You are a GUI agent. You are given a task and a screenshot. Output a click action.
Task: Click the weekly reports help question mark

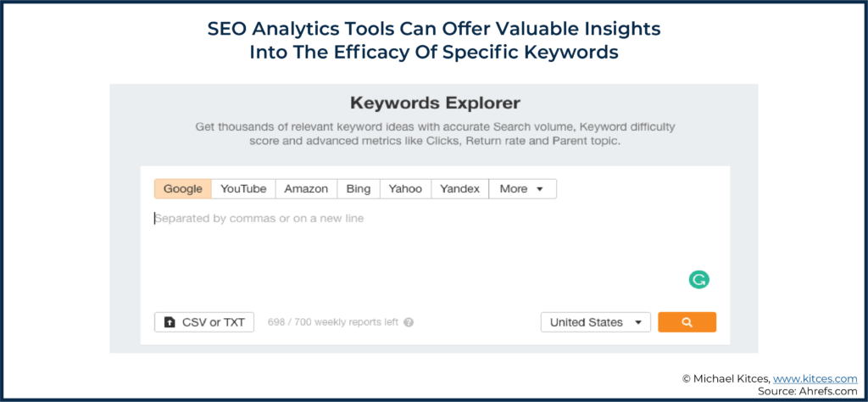click(409, 322)
